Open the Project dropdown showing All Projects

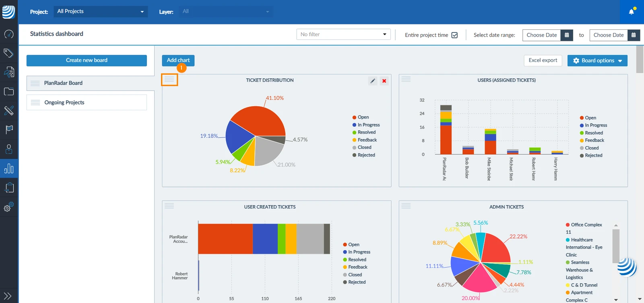pyautogui.click(x=101, y=11)
